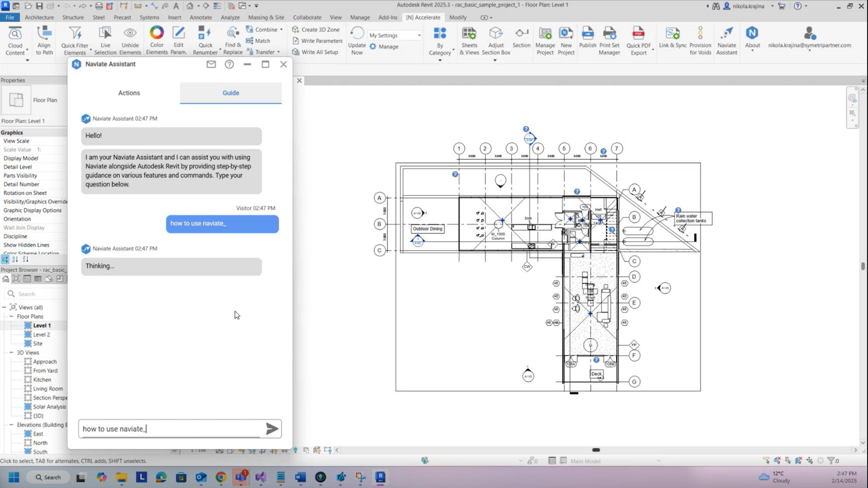Click the mail icon in Naviate Assistant
This screenshot has width=868, height=488.
point(211,64)
